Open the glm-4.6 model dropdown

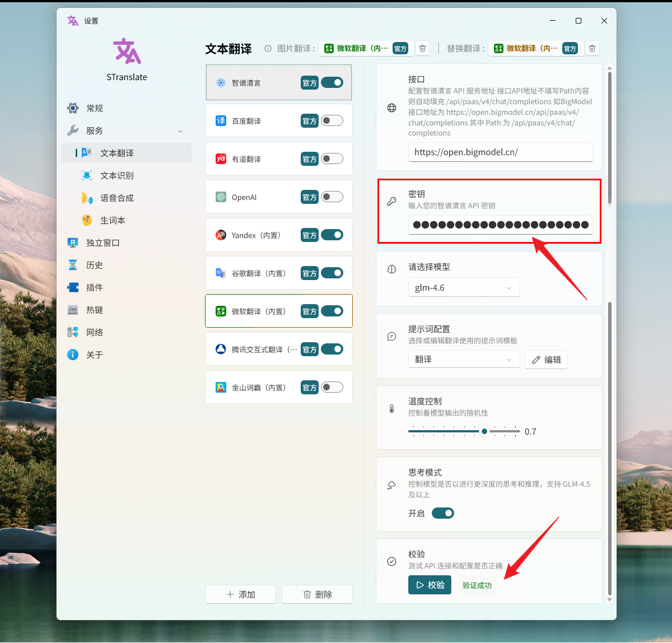click(464, 288)
